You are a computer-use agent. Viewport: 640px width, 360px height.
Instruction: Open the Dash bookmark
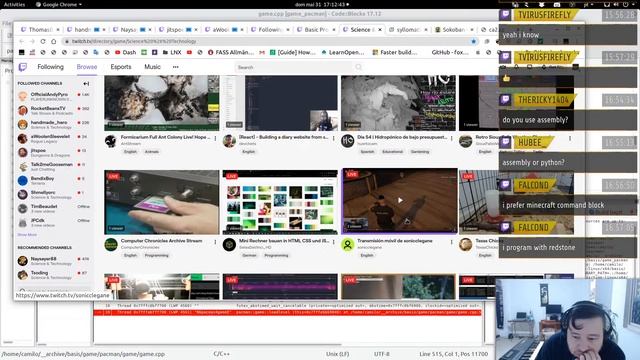pyautogui.click(x=126, y=52)
